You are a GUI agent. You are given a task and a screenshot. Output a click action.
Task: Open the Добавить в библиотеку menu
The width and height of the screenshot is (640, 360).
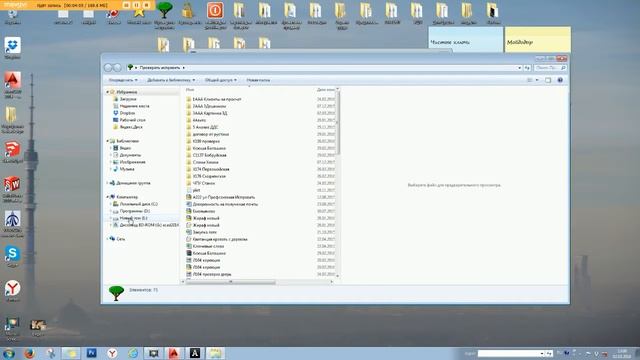(171, 80)
